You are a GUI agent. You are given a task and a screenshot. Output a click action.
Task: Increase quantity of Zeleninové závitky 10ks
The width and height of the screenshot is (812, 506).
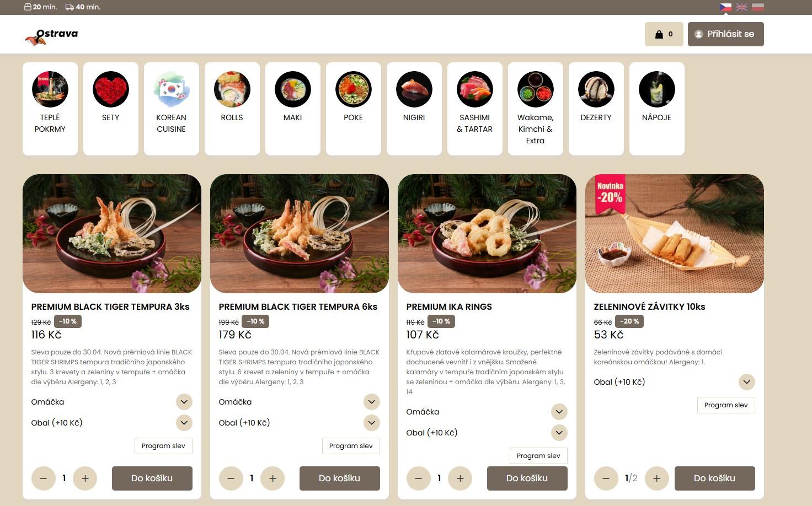656,478
